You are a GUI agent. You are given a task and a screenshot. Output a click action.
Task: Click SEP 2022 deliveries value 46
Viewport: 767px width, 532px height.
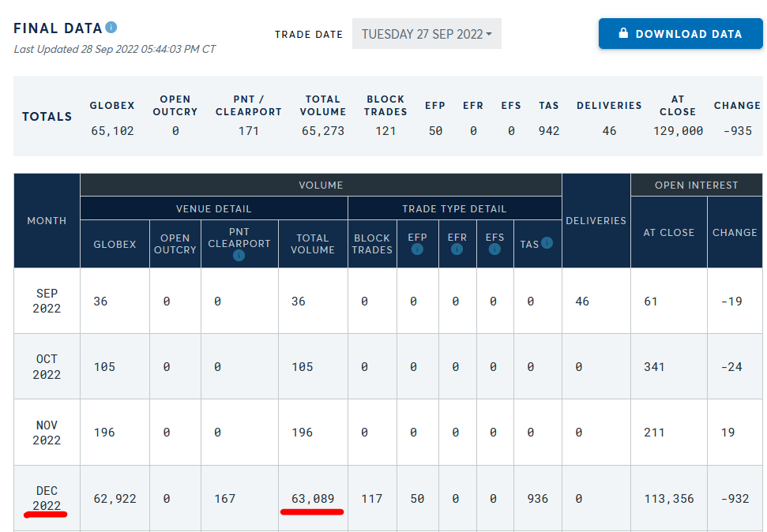(x=582, y=302)
